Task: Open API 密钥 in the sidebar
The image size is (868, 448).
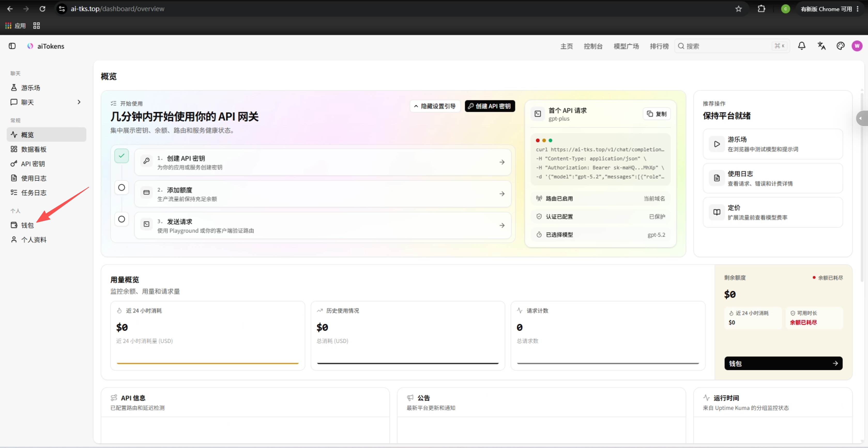Action: [x=47, y=164]
